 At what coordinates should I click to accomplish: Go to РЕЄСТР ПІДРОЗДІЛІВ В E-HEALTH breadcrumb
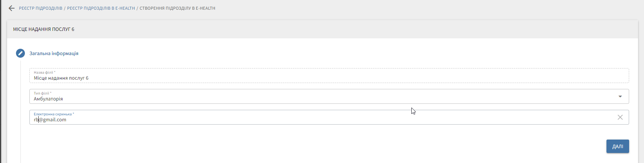click(x=101, y=8)
